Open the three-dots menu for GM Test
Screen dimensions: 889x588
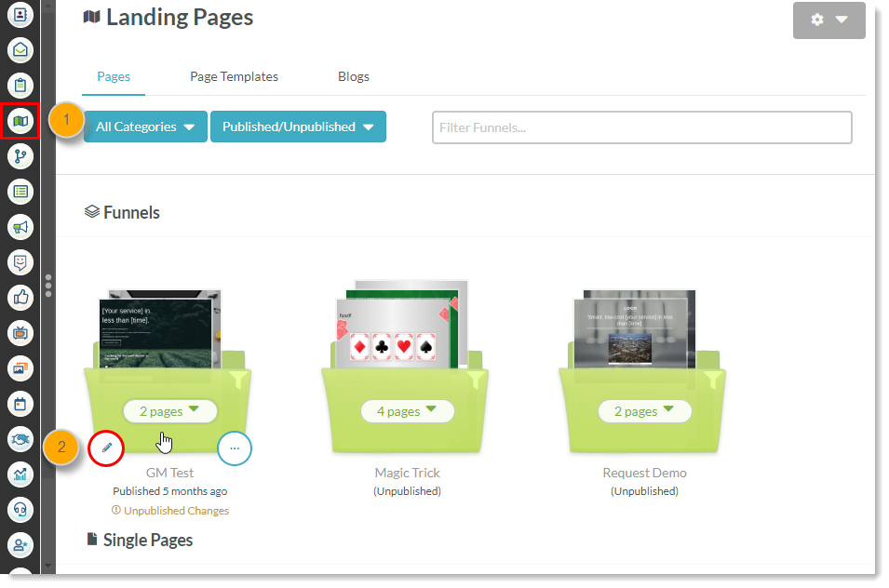[235, 448]
